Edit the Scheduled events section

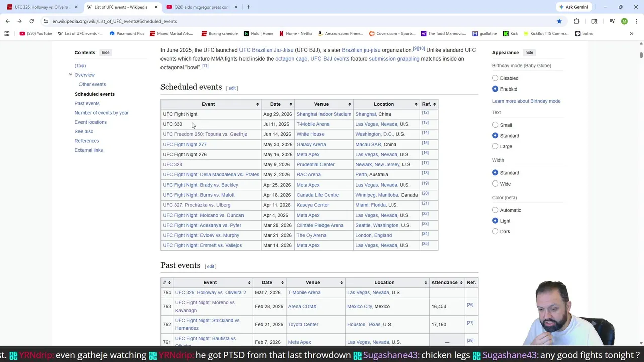point(232,88)
